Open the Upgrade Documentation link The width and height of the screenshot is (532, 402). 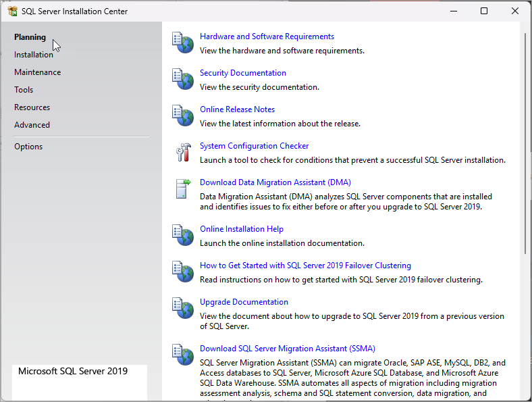[244, 302]
